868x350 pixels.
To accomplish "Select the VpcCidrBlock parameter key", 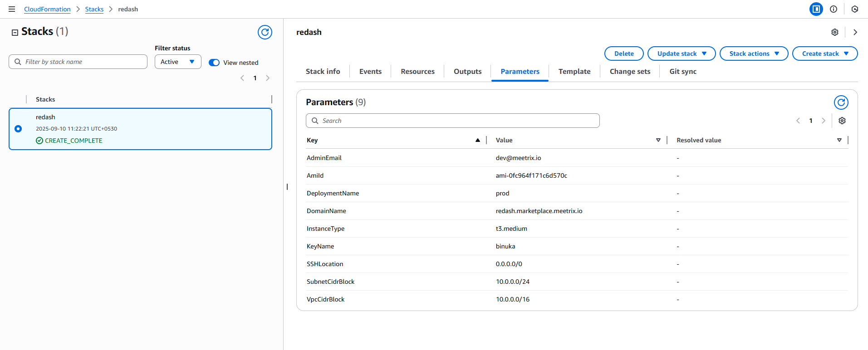I will point(325,299).
